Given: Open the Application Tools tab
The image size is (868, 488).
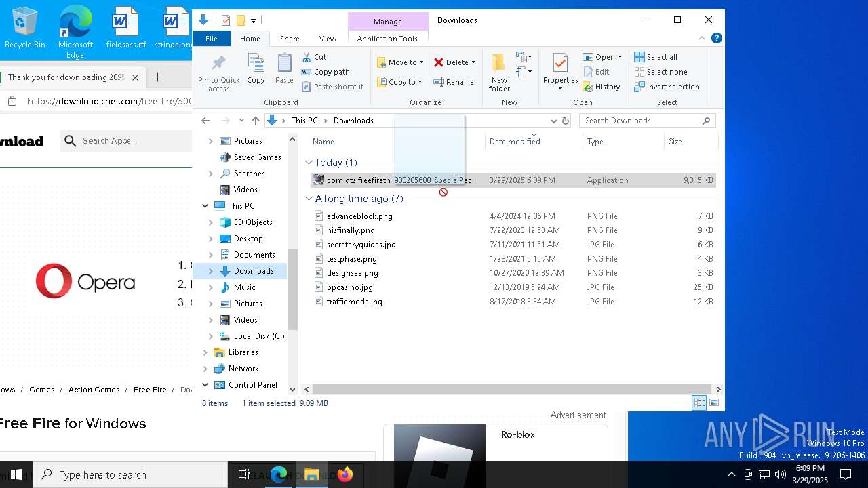Looking at the screenshot, I should [x=387, y=39].
